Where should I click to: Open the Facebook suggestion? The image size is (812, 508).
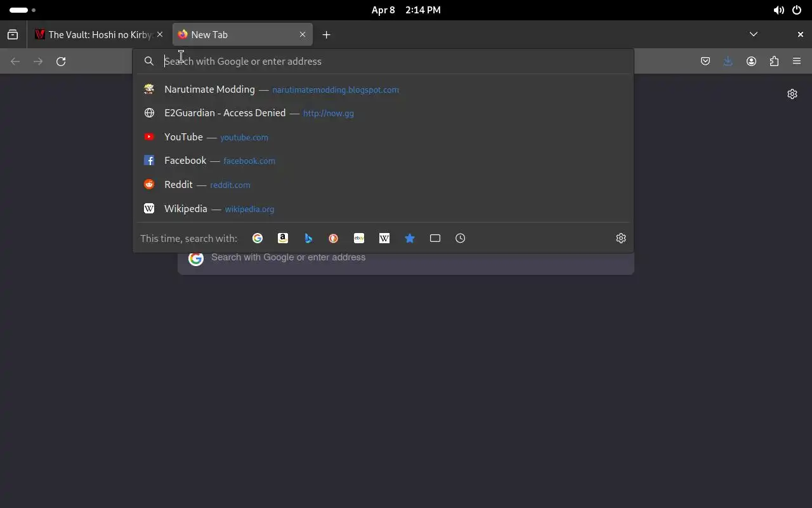tap(383, 161)
